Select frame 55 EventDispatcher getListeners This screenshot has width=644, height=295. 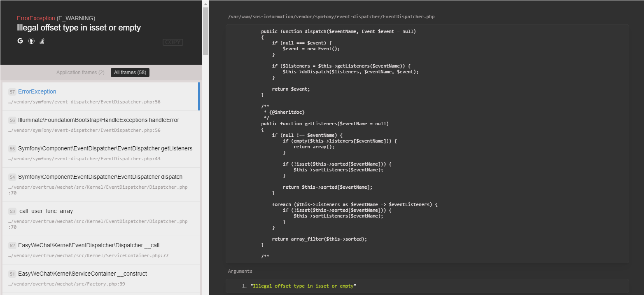click(106, 148)
